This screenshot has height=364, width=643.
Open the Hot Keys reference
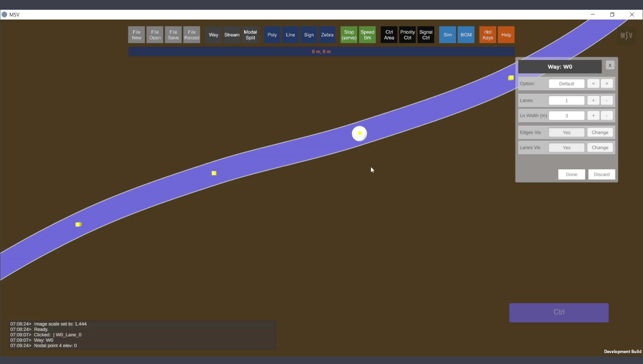pos(488,35)
